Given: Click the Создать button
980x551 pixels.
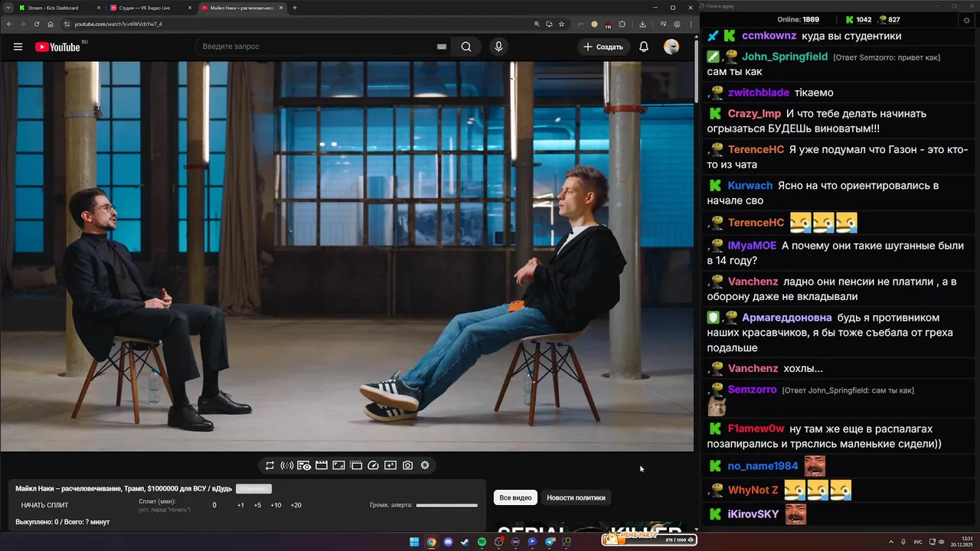Looking at the screenshot, I should click(x=603, y=47).
